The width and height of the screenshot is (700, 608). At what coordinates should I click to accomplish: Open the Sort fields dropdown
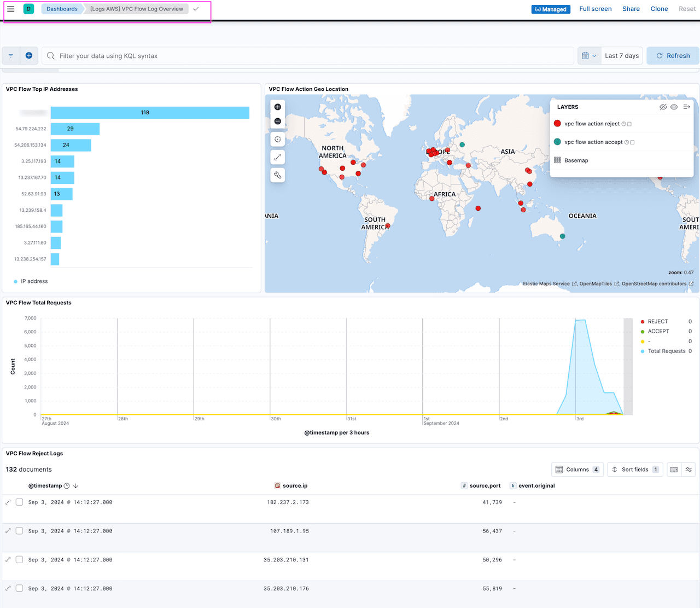635,469
